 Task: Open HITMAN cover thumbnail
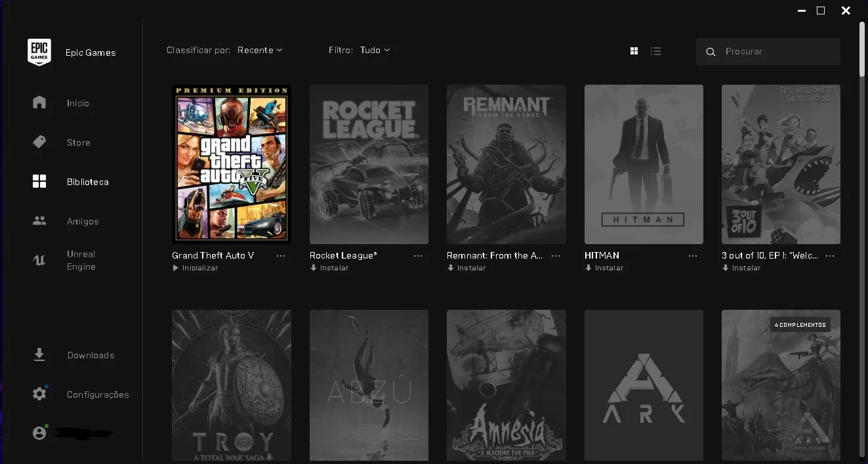[x=644, y=164]
